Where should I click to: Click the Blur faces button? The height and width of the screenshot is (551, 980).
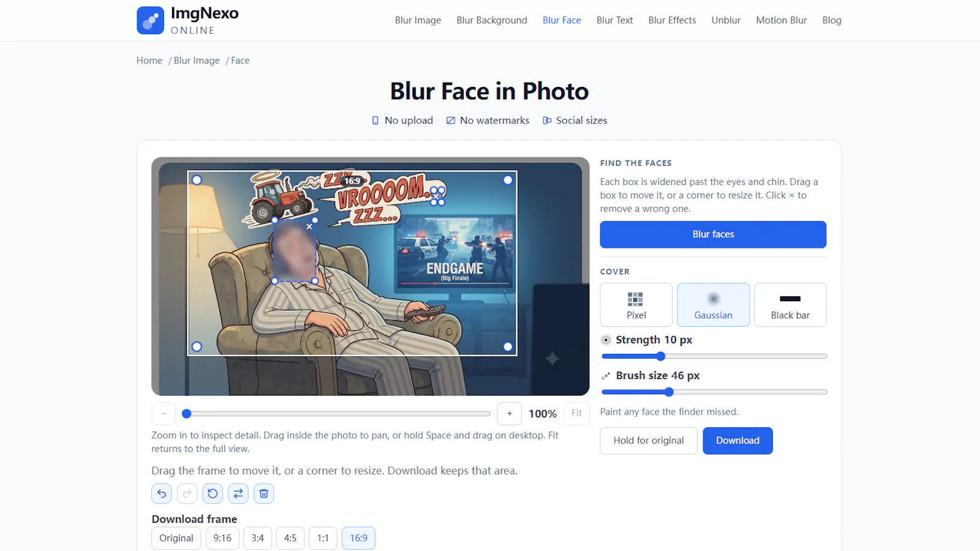[714, 234]
